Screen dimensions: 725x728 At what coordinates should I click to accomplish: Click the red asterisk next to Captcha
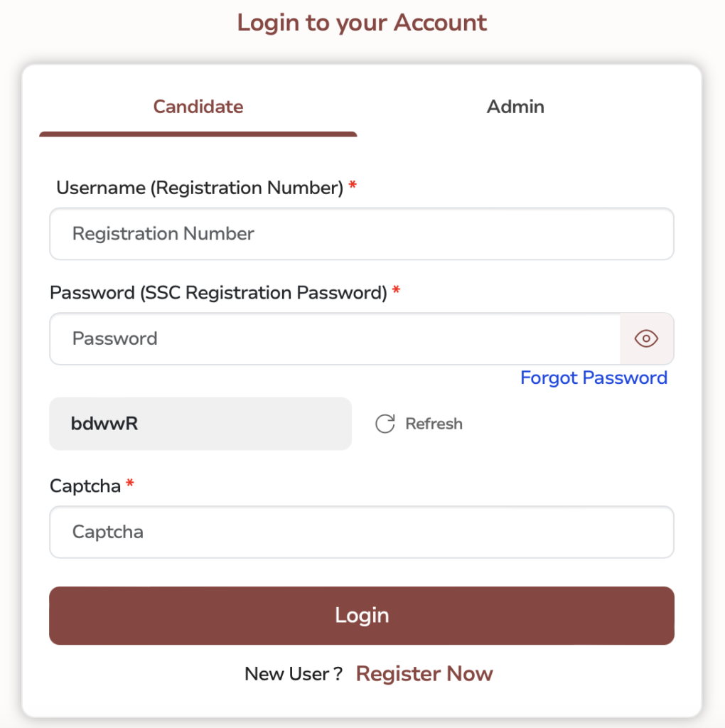point(129,485)
